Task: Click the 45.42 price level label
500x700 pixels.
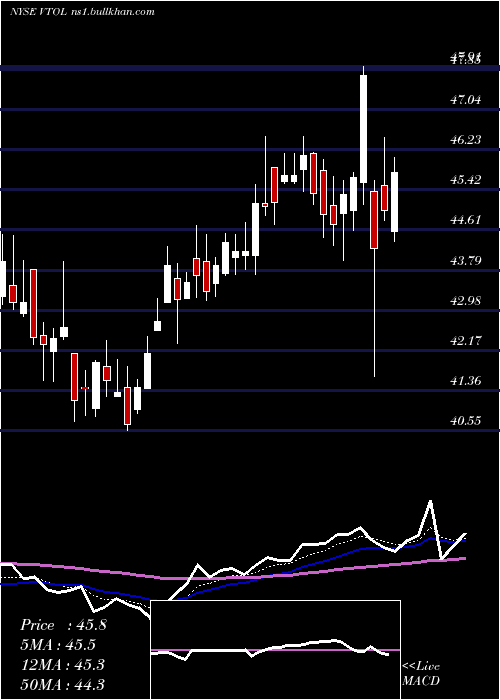Action: 466,180
